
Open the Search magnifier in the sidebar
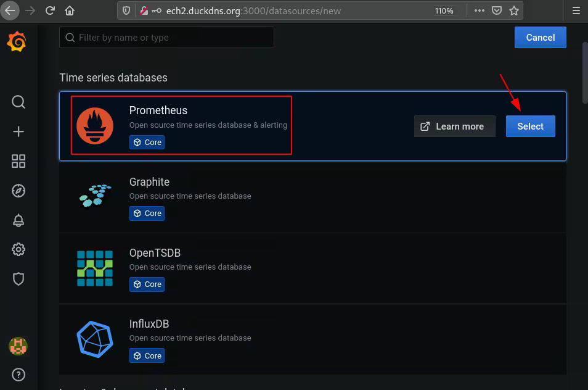coord(18,102)
